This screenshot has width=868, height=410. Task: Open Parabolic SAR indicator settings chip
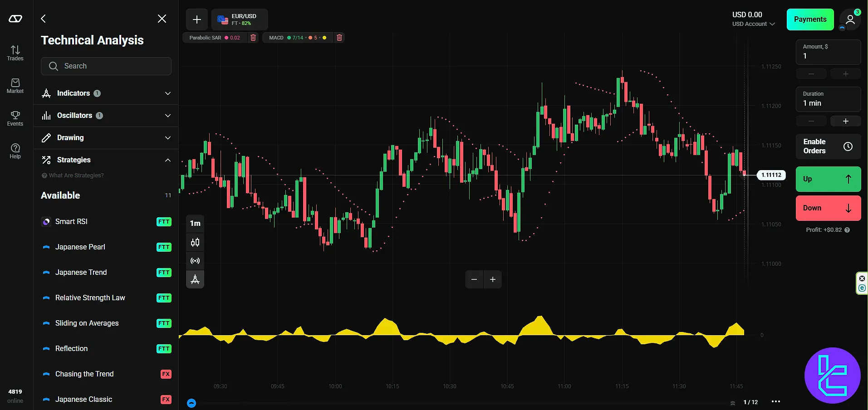click(215, 38)
